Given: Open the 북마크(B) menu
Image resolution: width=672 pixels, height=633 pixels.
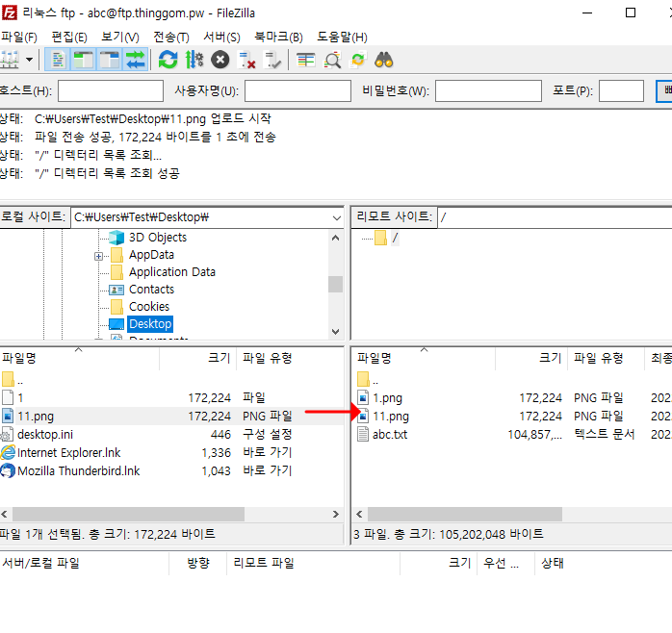Looking at the screenshot, I should pyautogui.click(x=278, y=38).
